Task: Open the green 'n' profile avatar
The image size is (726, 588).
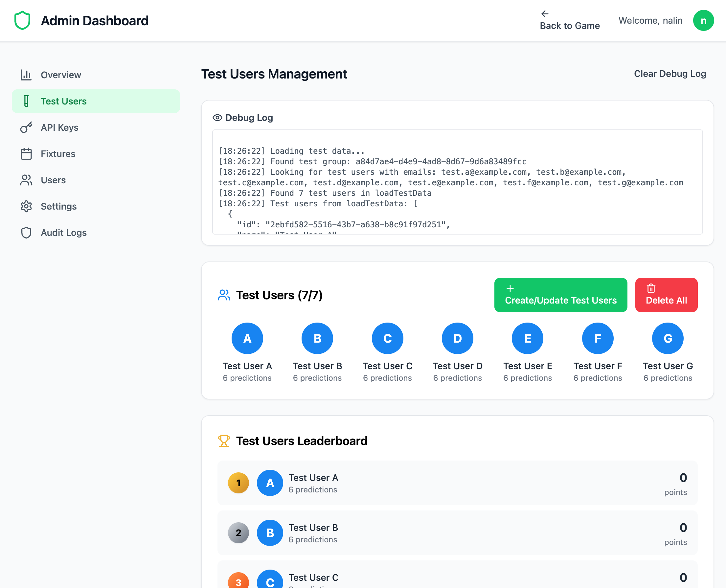Action: 703,21
